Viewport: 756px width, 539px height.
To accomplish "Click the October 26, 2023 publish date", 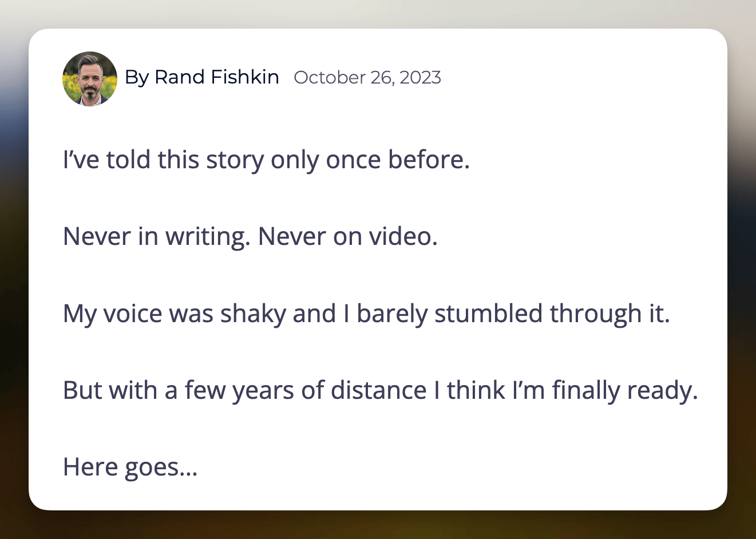I will (x=367, y=77).
